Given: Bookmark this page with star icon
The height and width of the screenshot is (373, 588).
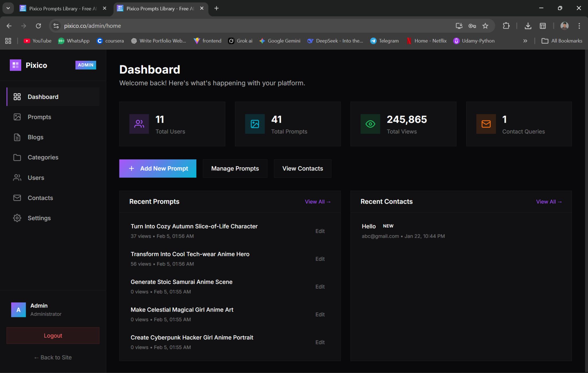Looking at the screenshot, I should click(x=485, y=26).
